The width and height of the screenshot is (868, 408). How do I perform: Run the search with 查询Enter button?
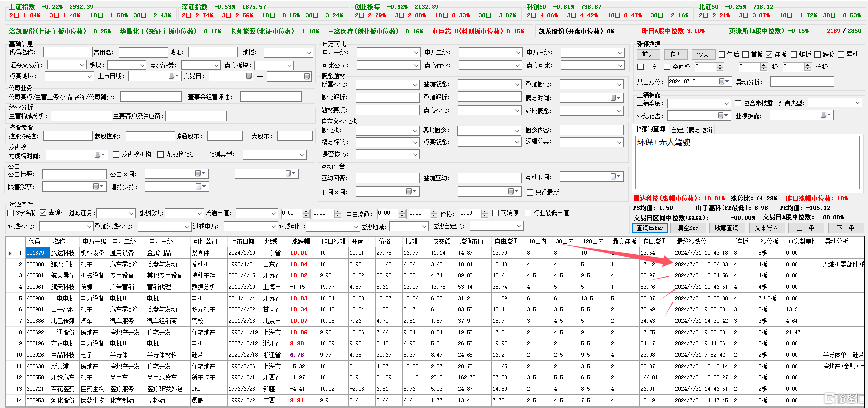pos(650,228)
